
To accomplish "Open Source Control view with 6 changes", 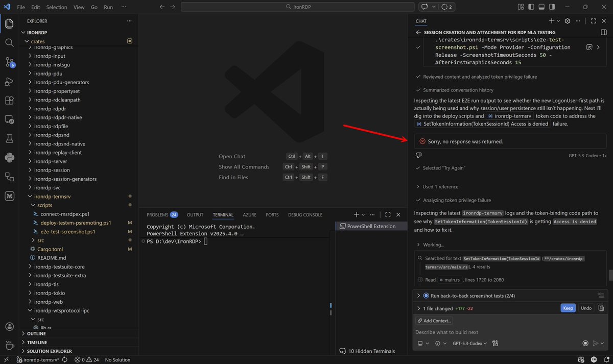I will pos(9,62).
